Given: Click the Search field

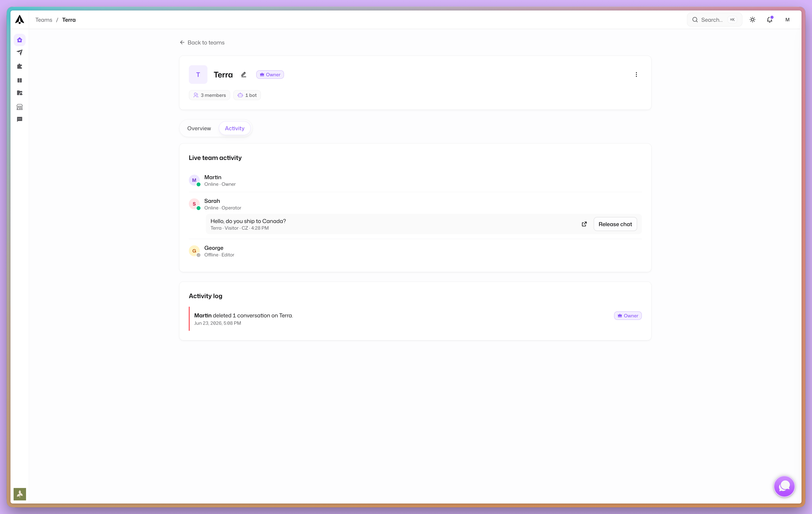Looking at the screenshot, I should 714,20.
